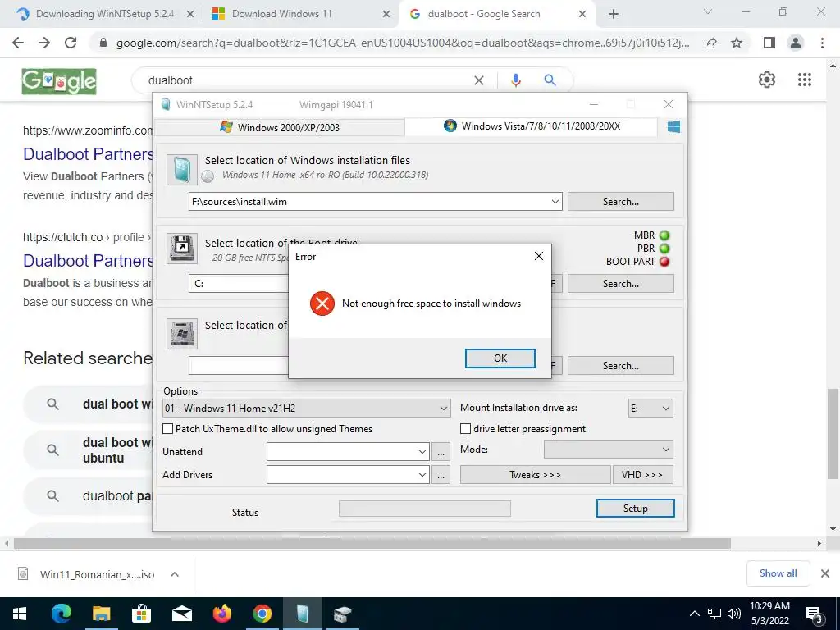Click Search for installation files

coord(620,202)
